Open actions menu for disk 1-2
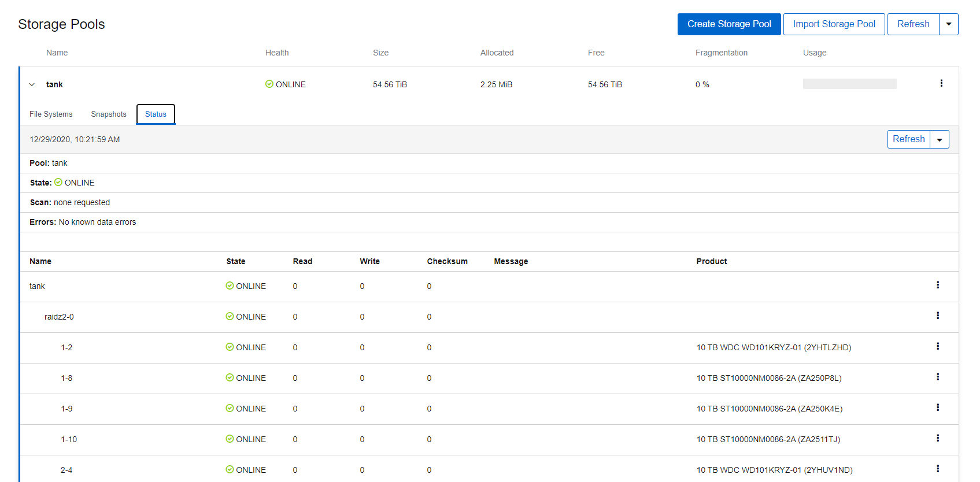 [x=938, y=346]
